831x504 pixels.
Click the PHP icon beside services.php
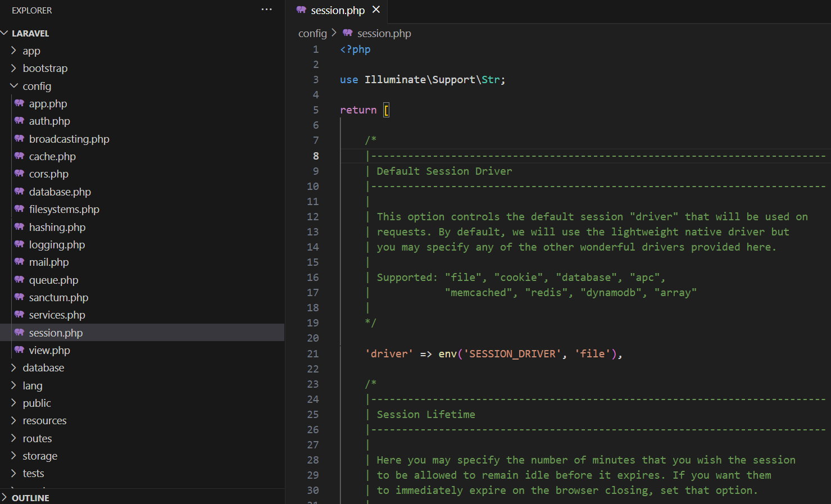(x=19, y=315)
